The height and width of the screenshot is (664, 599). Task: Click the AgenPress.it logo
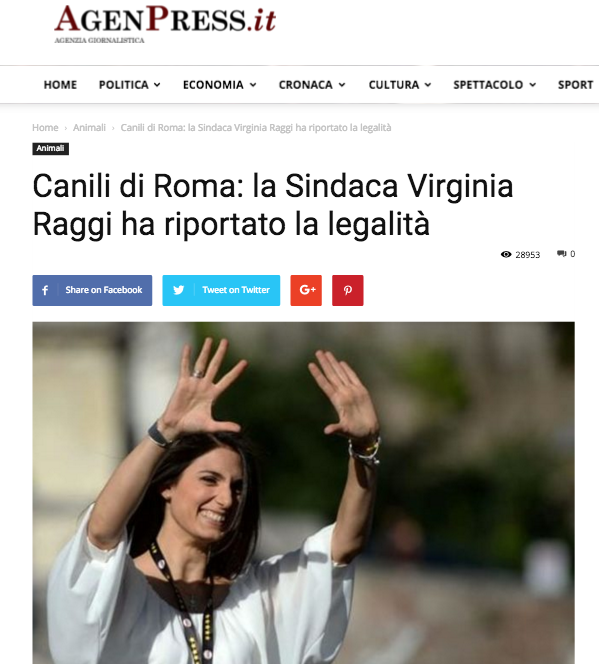165,24
